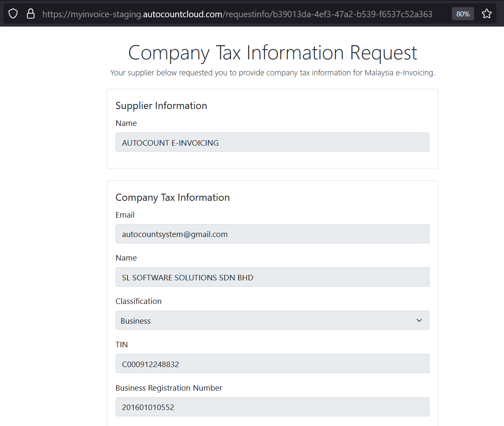Click the padlock site security icon
Screen dimensions: 504x426
31,14
